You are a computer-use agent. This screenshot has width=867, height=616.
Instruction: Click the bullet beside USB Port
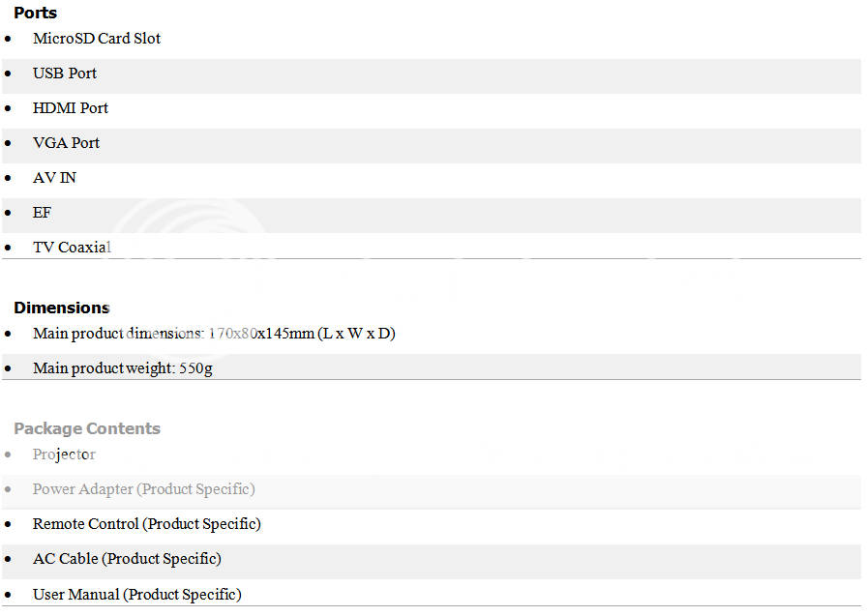pos(8,74)
